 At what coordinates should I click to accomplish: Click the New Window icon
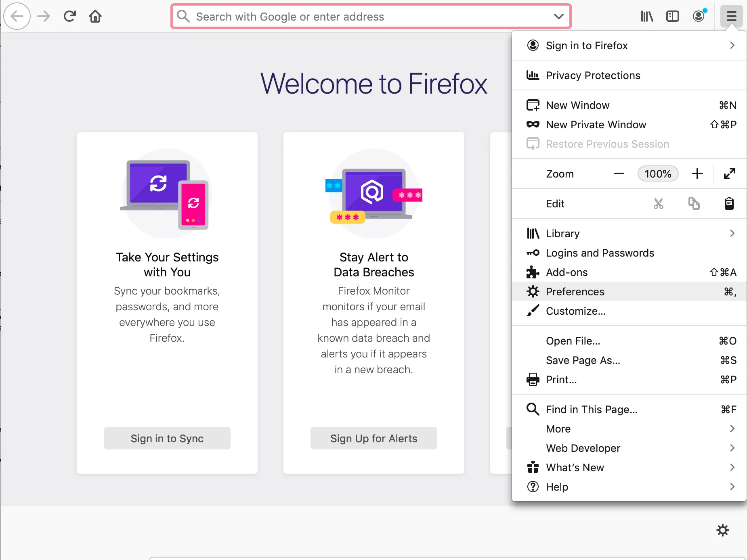click(533, 105)
